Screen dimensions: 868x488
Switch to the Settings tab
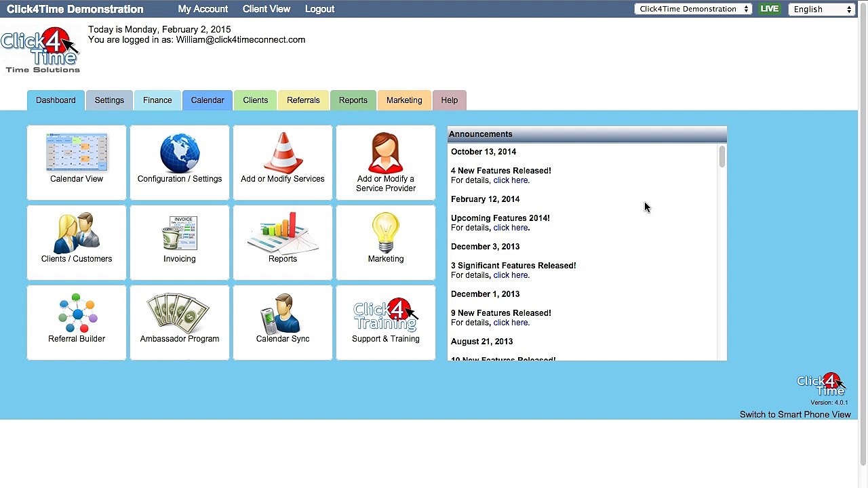[x=109, y=100]
